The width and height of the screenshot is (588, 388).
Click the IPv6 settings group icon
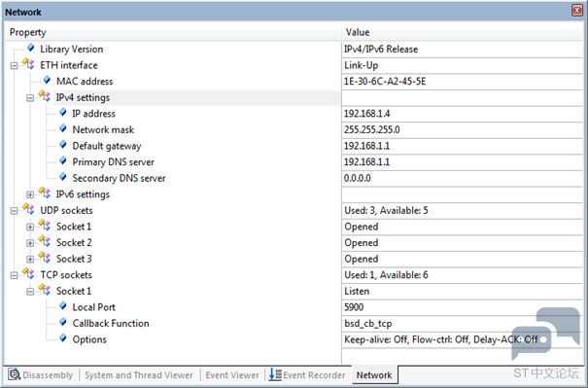pos(45,193)
